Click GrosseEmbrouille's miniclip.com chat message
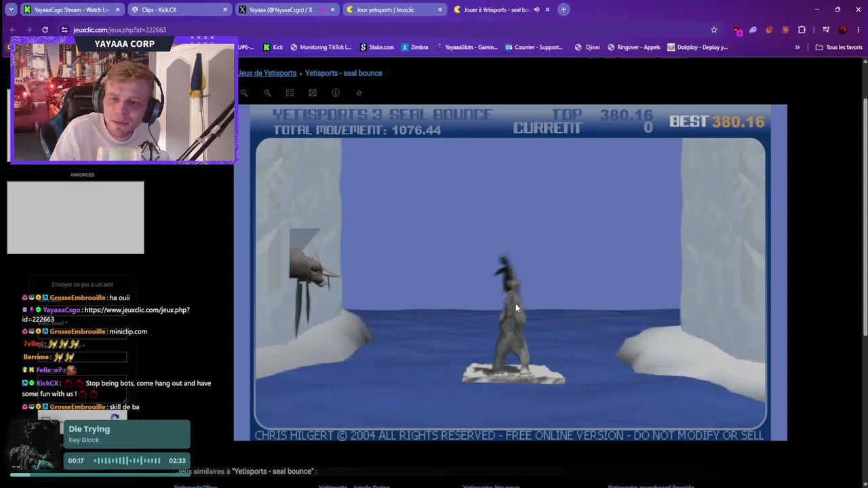 128,331
